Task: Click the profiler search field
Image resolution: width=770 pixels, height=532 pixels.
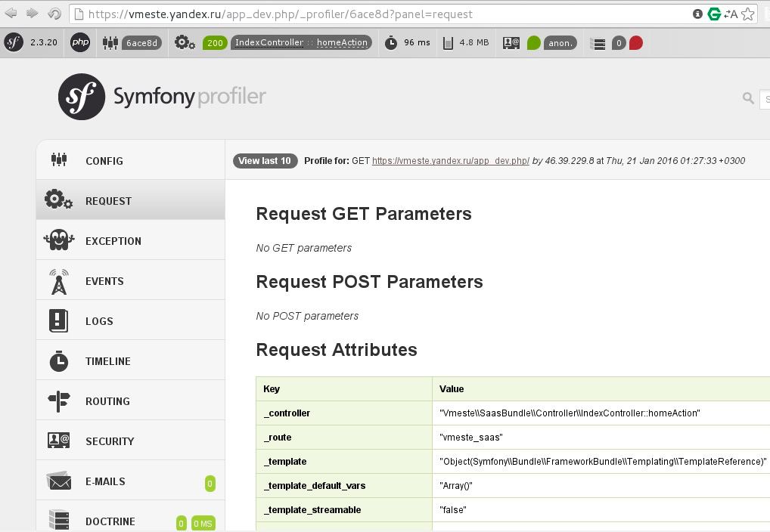Action: pyautogui.click(x=765, y=99)
